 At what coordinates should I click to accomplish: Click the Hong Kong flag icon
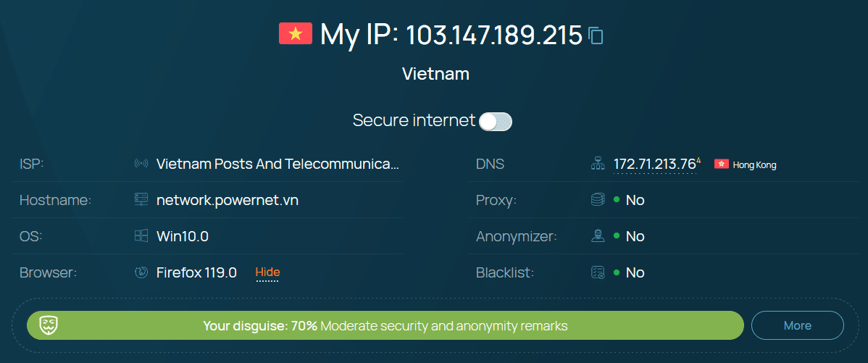pos(721,164)
